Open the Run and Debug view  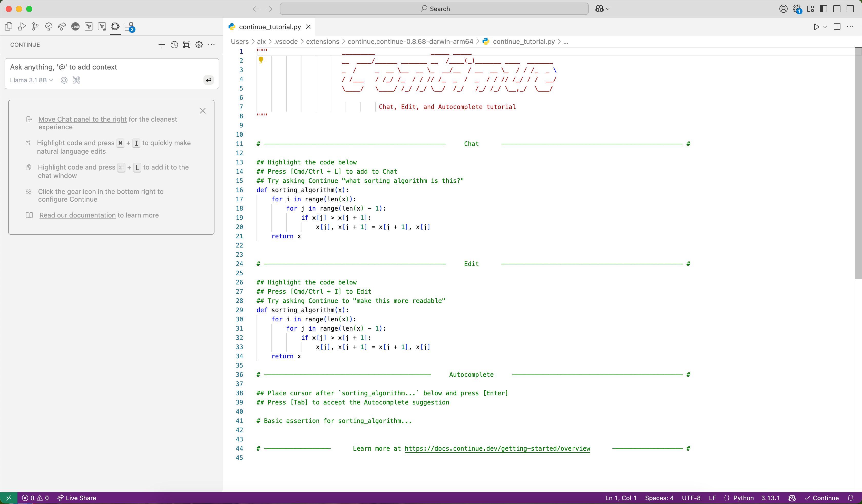tap(22, 27)
